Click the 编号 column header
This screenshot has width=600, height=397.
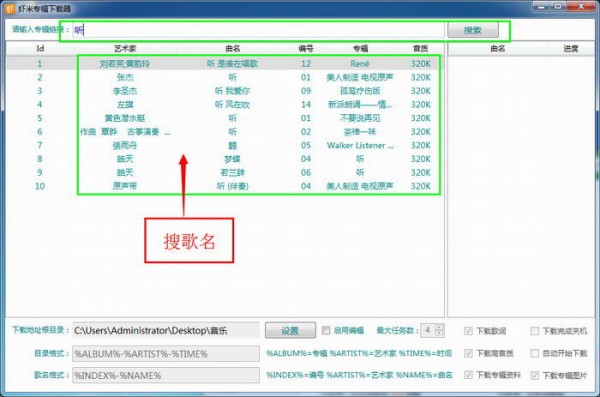306,49
